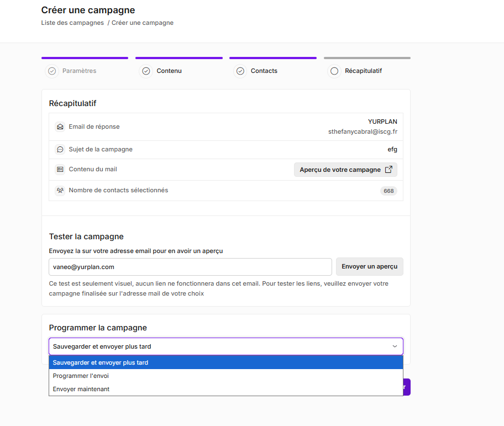The image size is (504, 426).
Task: Click the partially hidden purple submit button
Action: (x=407, y=387)
